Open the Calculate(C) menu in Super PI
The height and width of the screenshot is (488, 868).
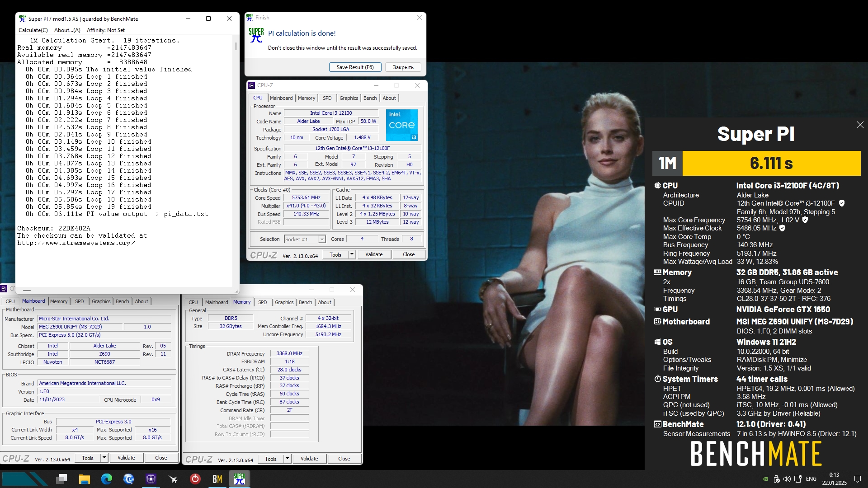(33, 30)
